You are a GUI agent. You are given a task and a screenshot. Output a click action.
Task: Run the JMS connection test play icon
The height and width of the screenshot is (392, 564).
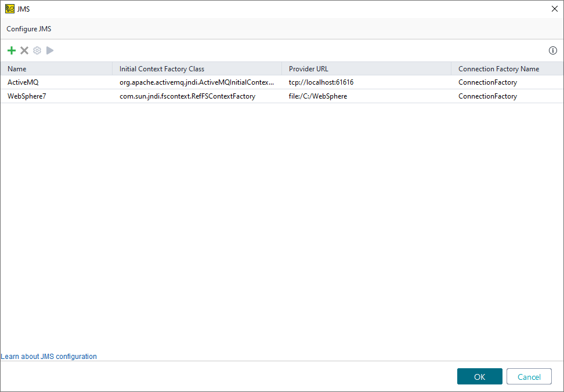(x=49, y=50)
